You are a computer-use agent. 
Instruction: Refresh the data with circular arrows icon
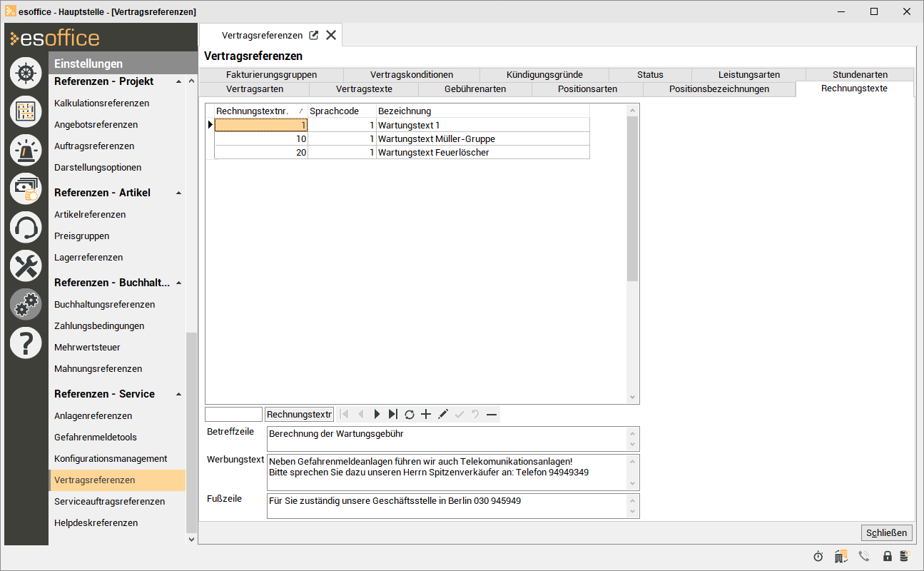point(410,414)
